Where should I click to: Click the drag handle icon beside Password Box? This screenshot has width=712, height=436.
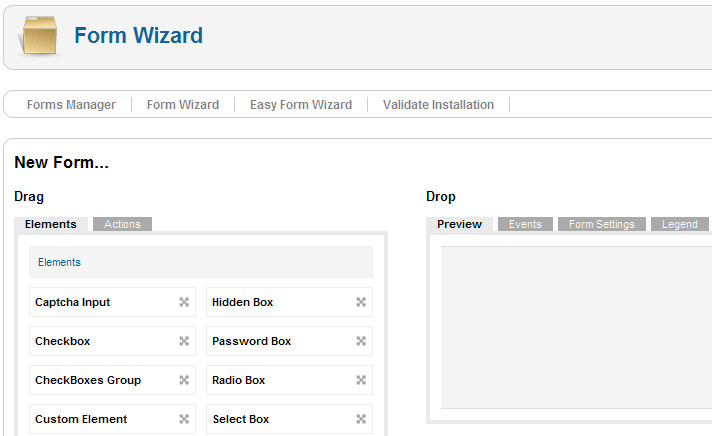point(361,341)
